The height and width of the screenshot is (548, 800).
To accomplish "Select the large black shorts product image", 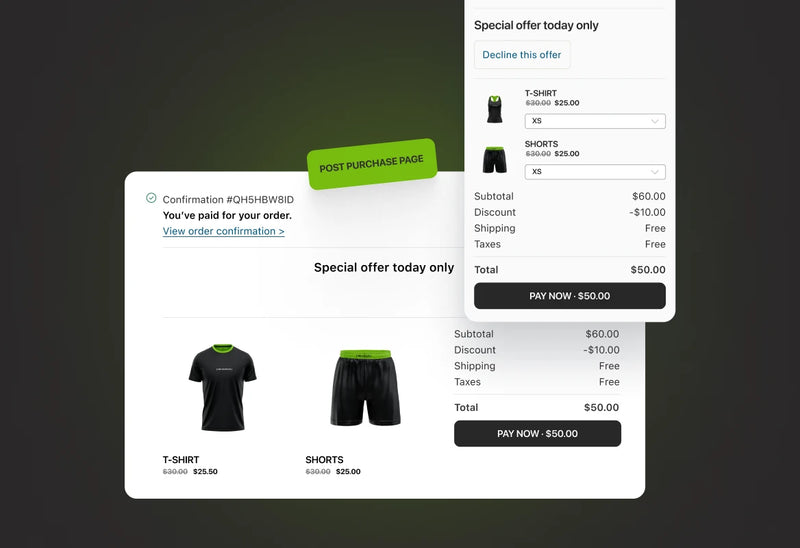I will [x=365, y=388].
